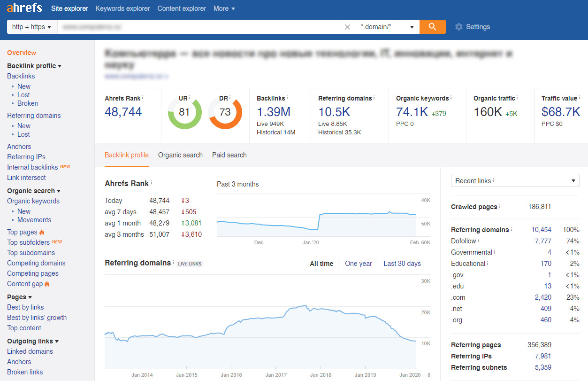Switch to the Organic search tab
The height and width of the screenshot is (381, 588).
point(180,155)
